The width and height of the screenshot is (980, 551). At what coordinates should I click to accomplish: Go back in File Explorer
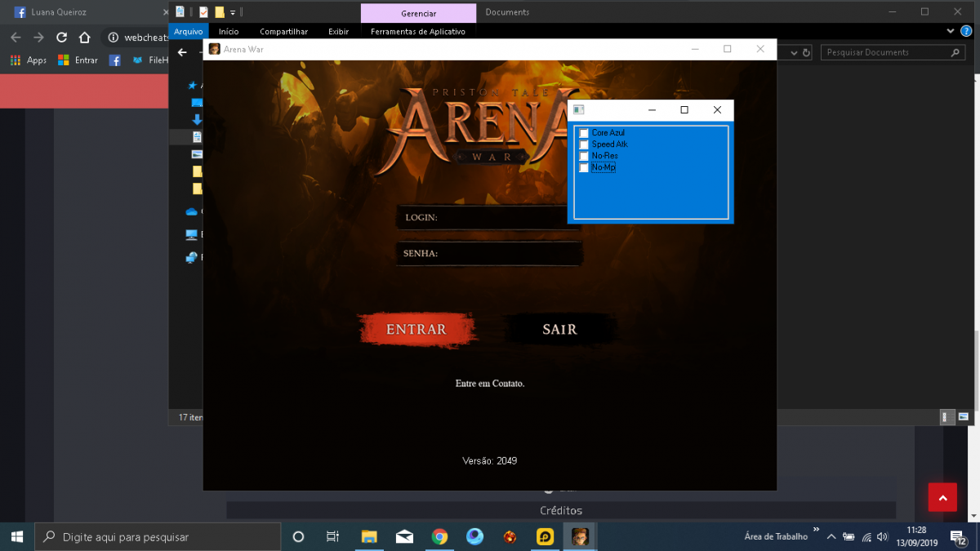coord(182,52)
